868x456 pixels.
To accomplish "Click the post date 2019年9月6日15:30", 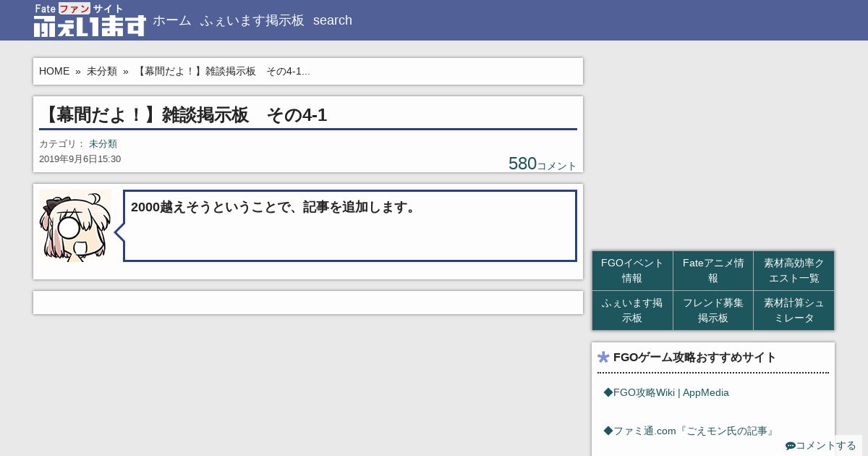I will [x=80, y=159].
